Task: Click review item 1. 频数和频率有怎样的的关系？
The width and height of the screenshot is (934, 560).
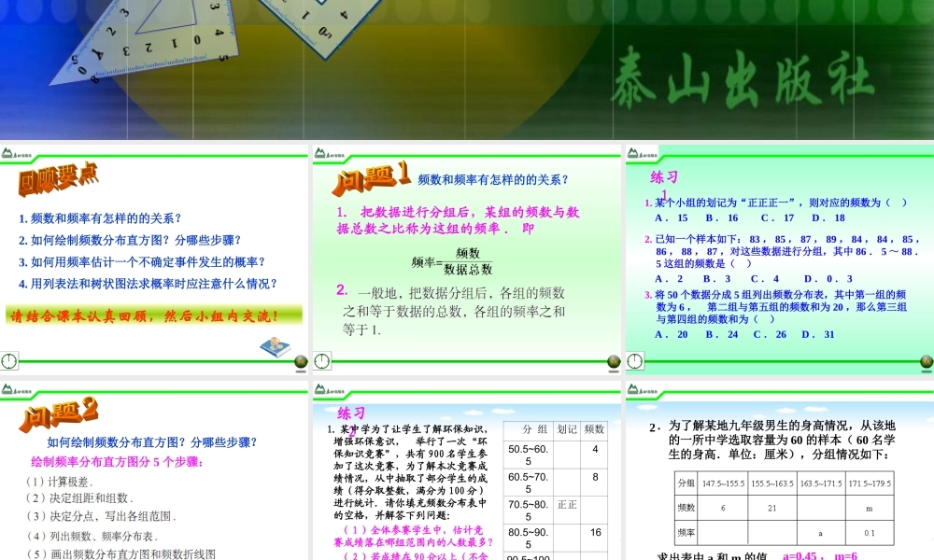Action: tap(100, 218)
